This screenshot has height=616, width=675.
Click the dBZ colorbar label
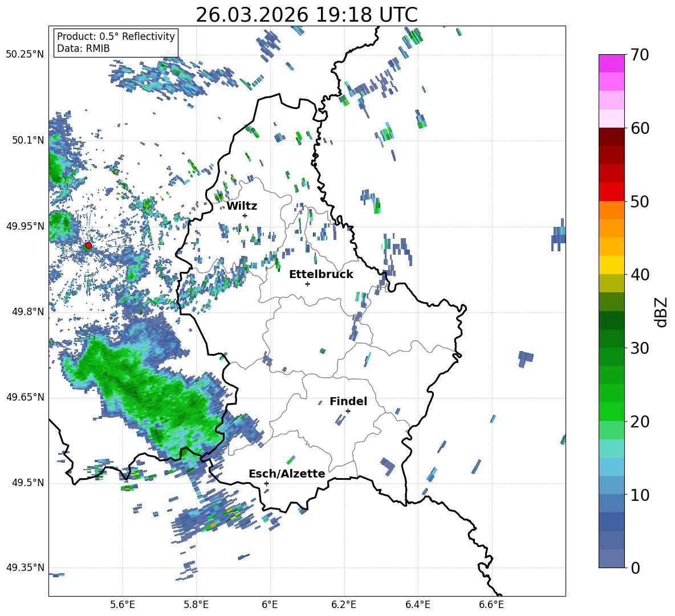pyautogui.click(x=661, y=312)
